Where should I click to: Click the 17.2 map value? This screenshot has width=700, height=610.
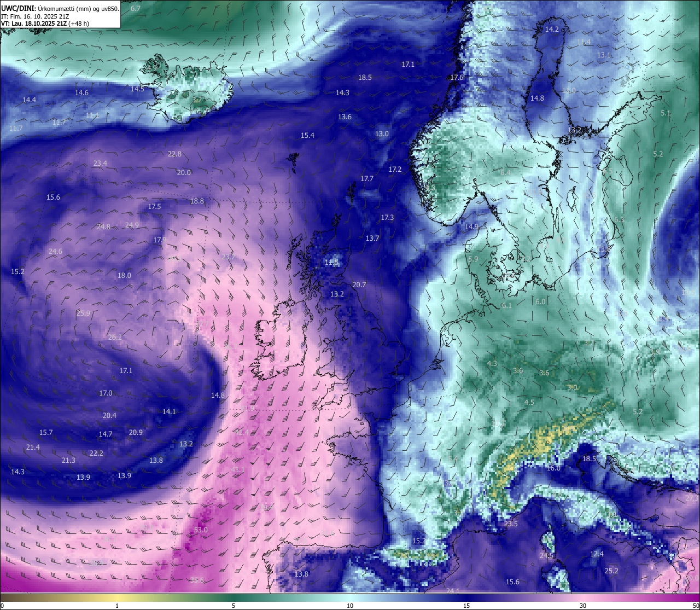point(395,169)
